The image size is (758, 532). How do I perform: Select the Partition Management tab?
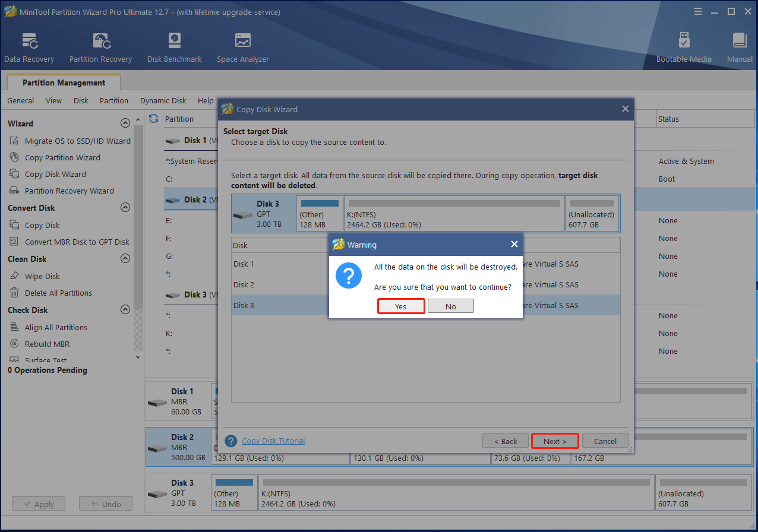[x=64, y=83]
